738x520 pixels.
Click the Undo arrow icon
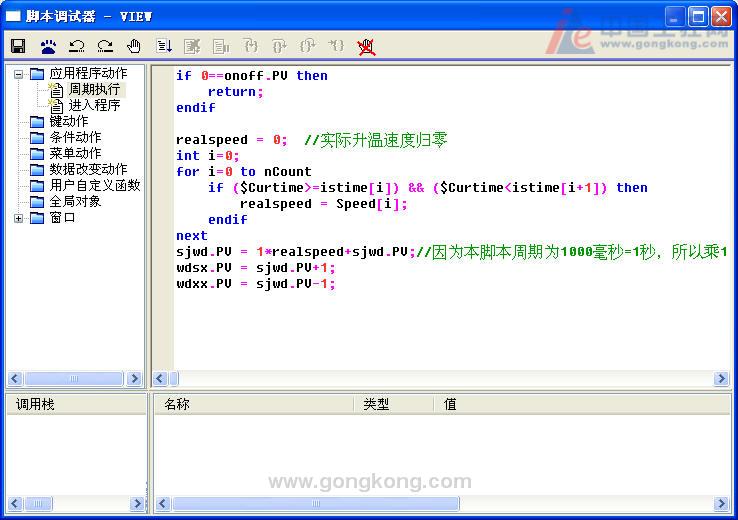click(76, 46)
